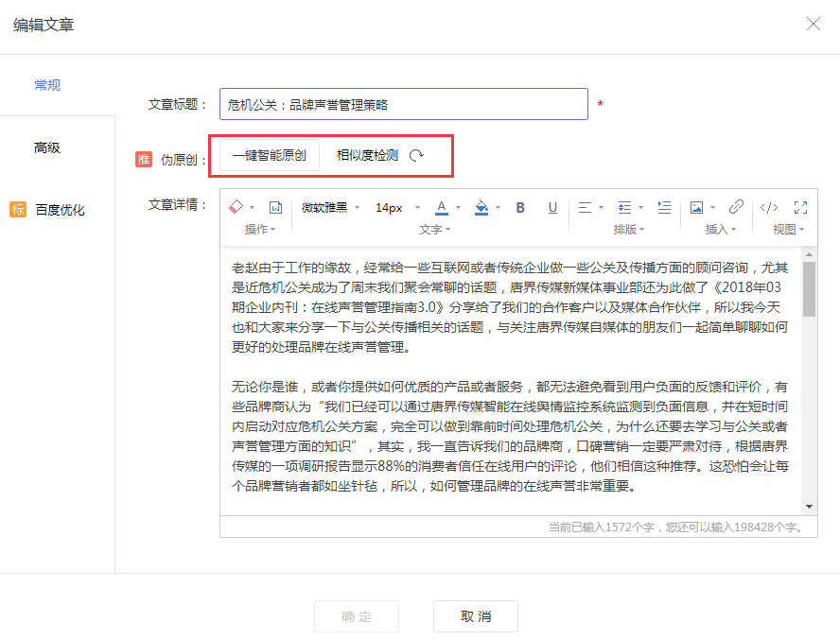840x640 pixels.
Task: Toggle bold formatting
Action: coord(520,207)
